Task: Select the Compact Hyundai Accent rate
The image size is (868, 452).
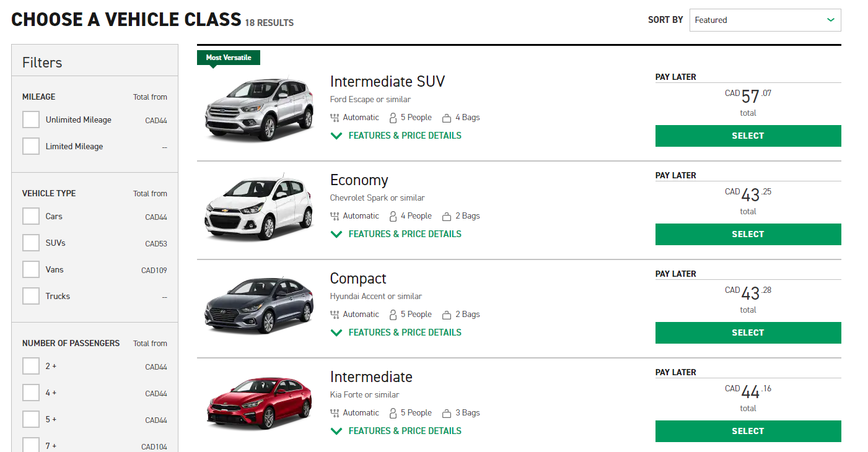Action: tap(748, 332)
